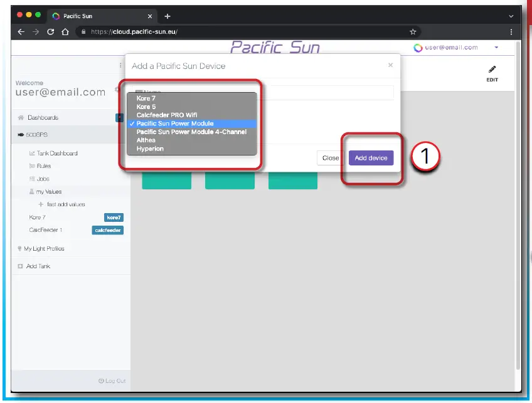The image size is (532, 403).
Task: Click the calcfeeder badge
Action: point(107,231)
